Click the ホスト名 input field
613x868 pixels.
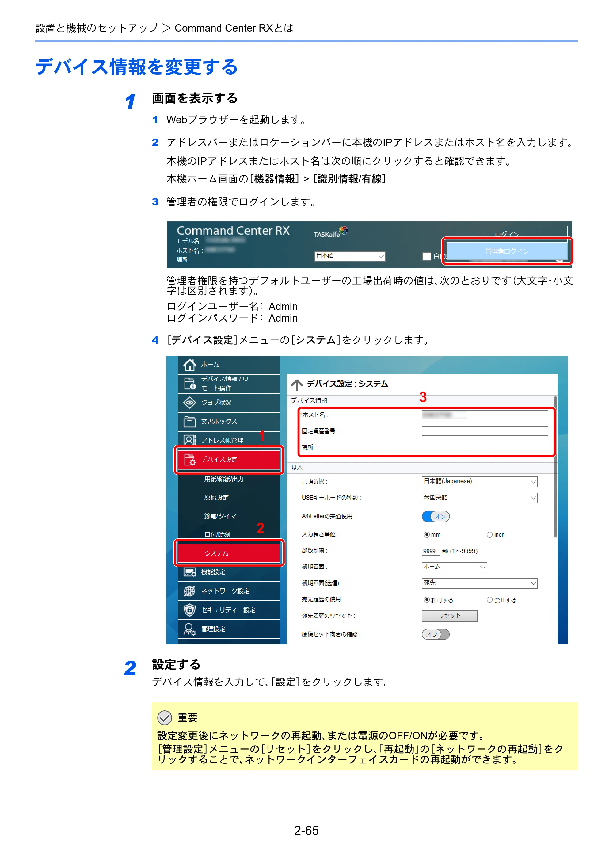pyautogui.click(x=485, y=415)
